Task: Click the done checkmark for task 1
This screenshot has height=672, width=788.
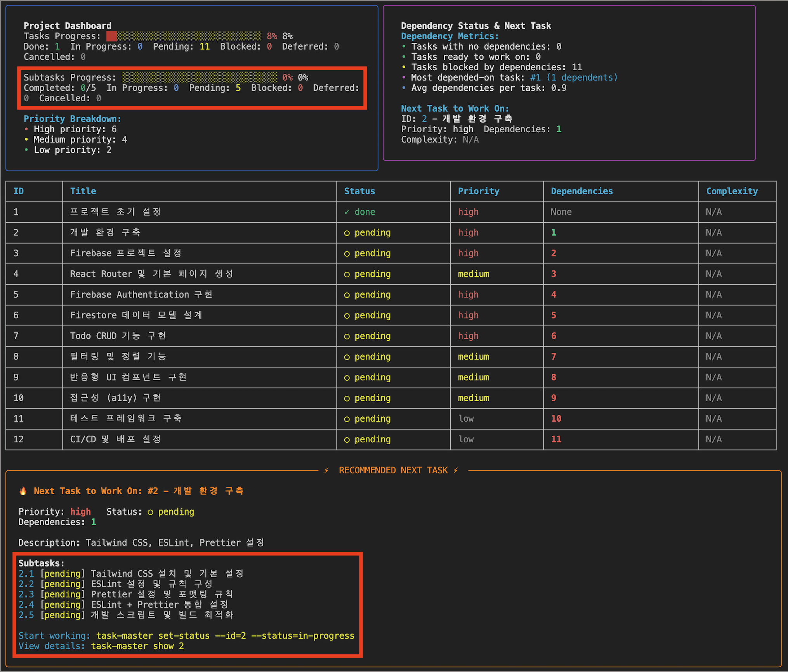Action: (347, 212)
